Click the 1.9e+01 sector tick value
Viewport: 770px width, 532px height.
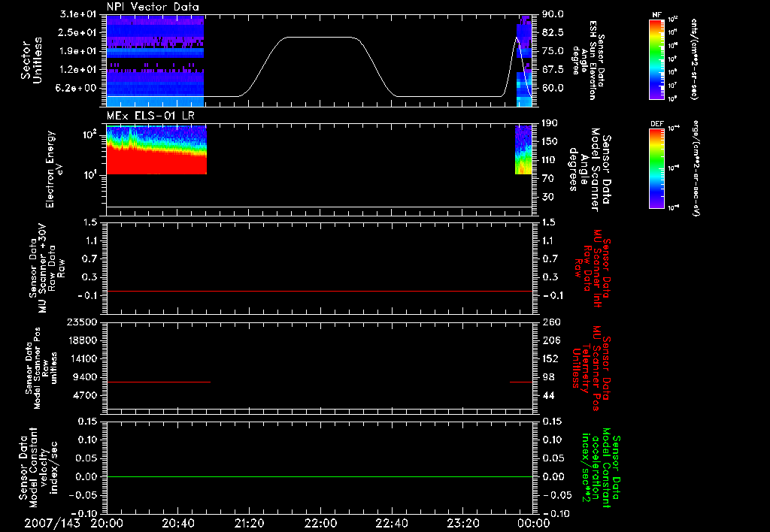(x=77, y=51)
